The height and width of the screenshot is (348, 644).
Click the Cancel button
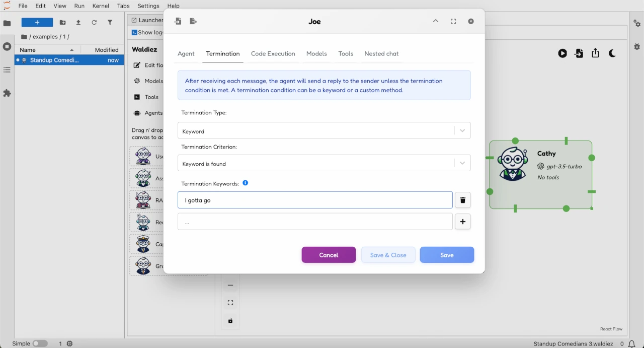point(329,255)
